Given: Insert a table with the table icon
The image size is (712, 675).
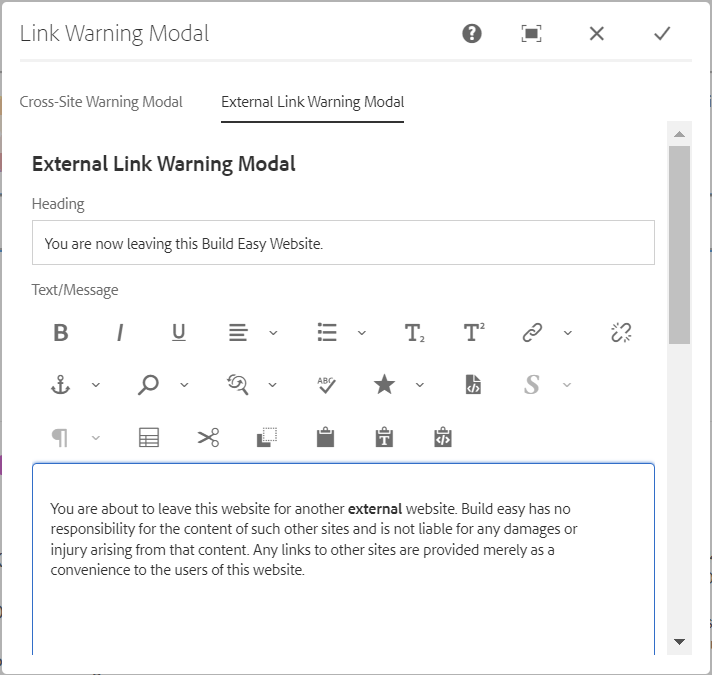Looking at the screenshot, I should tap(149, 438).
